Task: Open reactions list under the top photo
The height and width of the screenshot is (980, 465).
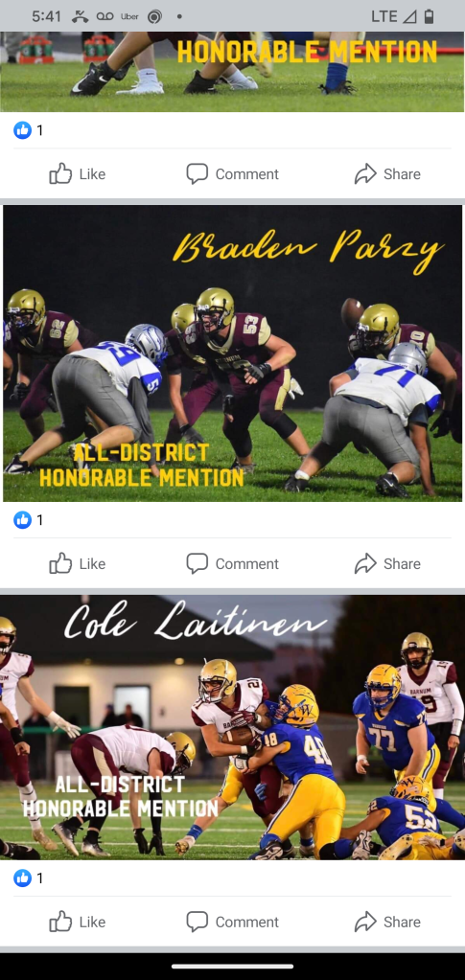Action: 29,130
